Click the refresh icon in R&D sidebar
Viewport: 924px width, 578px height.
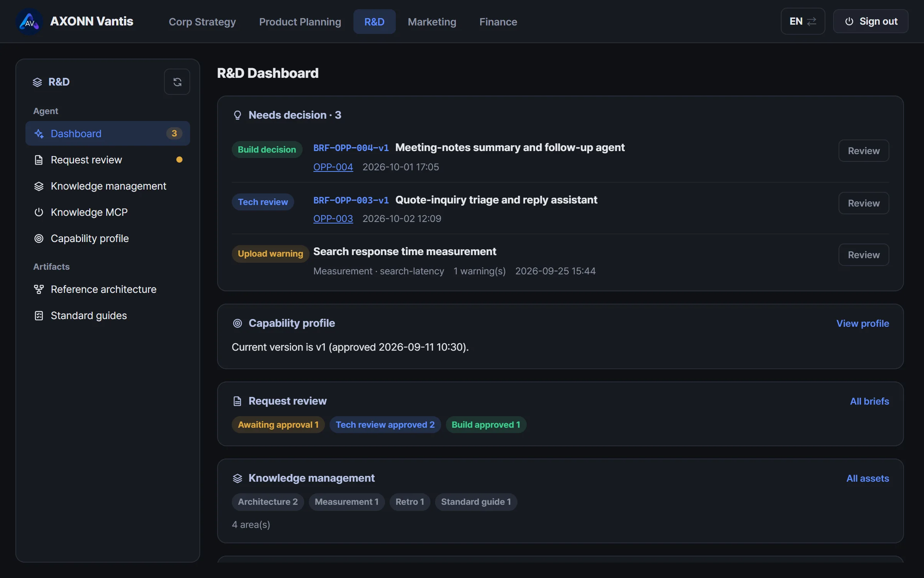click(x=177, y=82)
